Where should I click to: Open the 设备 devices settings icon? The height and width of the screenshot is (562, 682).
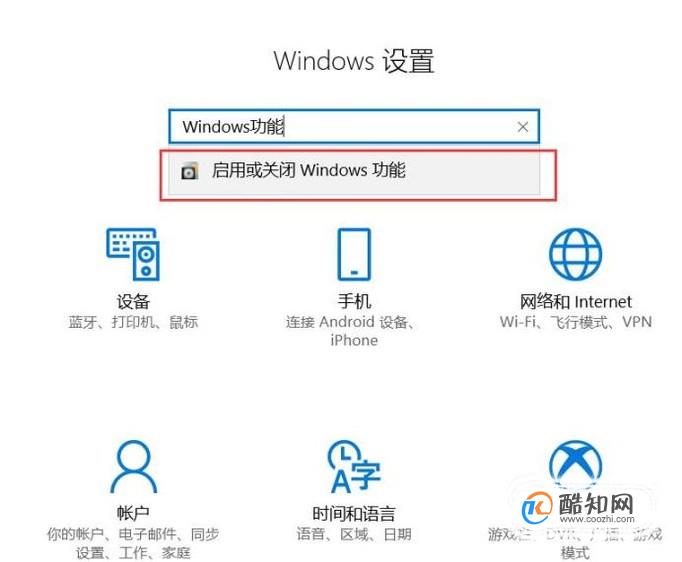tap(133, 254)
